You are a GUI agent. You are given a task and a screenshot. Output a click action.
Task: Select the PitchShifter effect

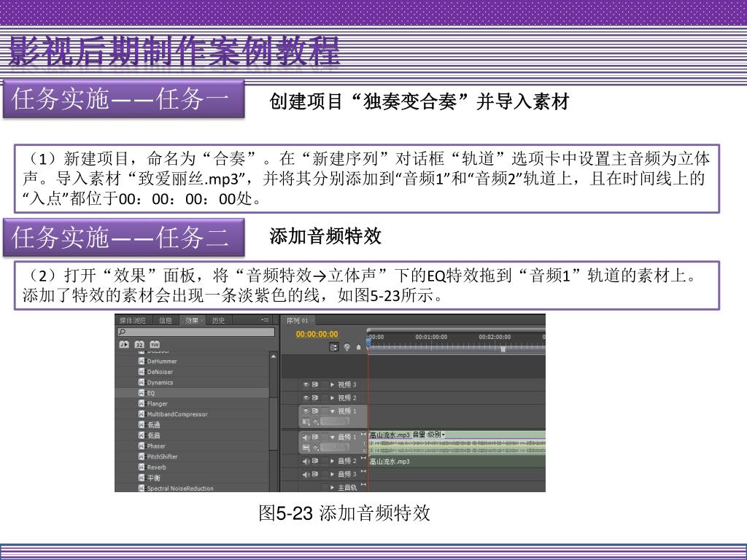coord(162,456)
